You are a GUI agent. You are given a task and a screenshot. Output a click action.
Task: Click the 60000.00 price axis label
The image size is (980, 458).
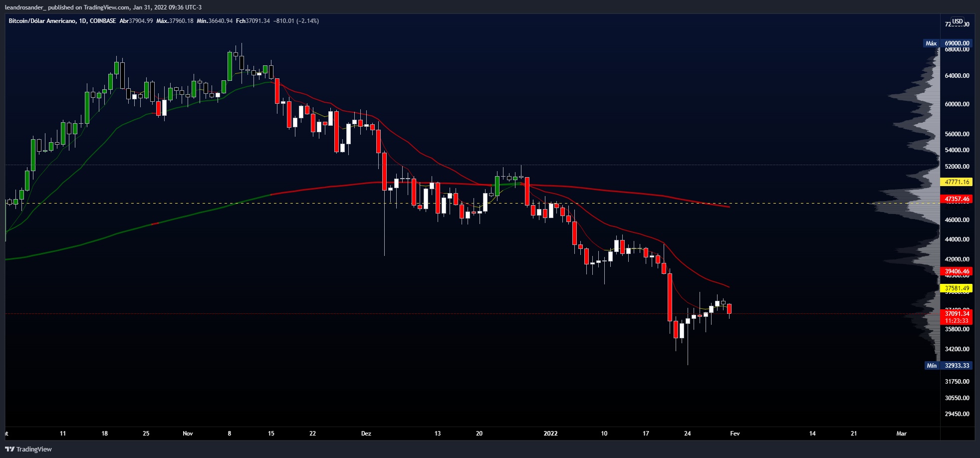click(x=957, y=104)
